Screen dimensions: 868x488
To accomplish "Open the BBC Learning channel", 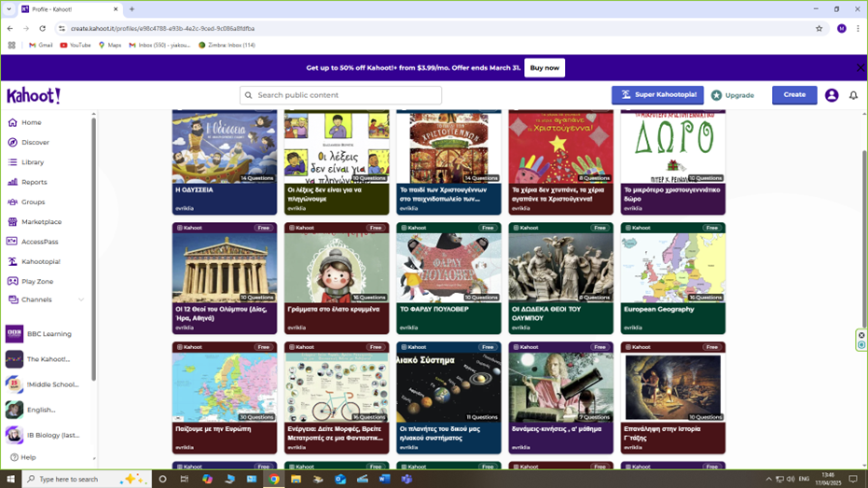I will click(x=48, y=334).
